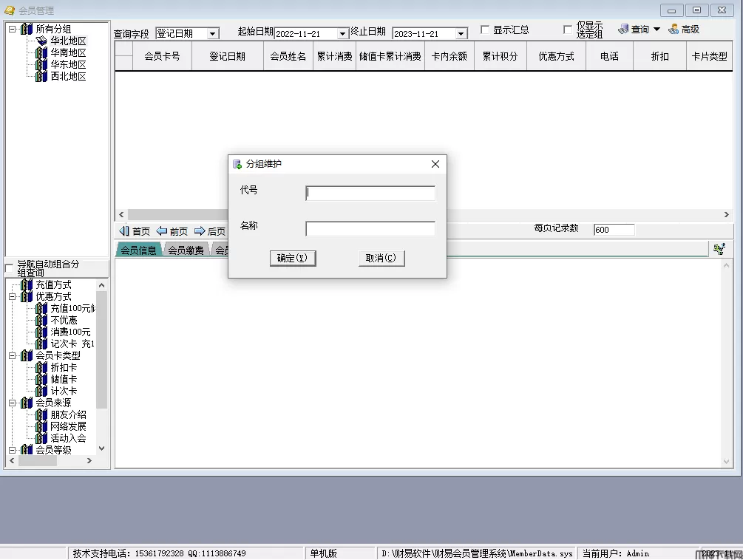Click the 查询 search icon
Screen dimensions: 743x560
point(623,30)
